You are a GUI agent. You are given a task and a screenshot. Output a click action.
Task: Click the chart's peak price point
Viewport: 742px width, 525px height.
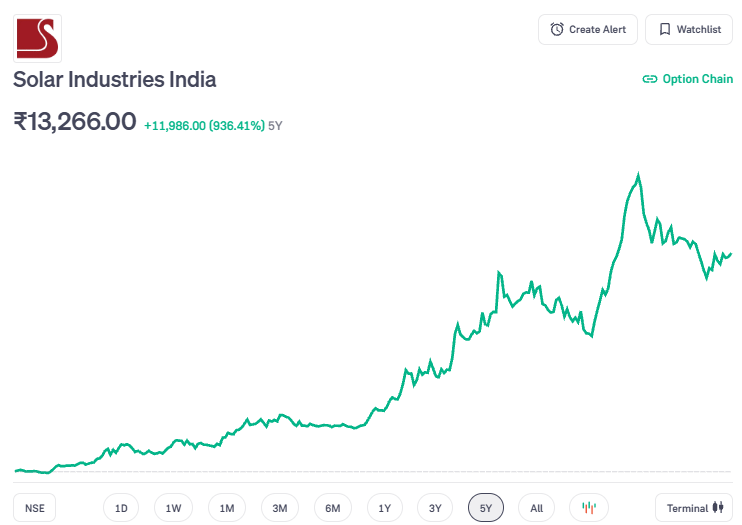click(x=638, y=175)
